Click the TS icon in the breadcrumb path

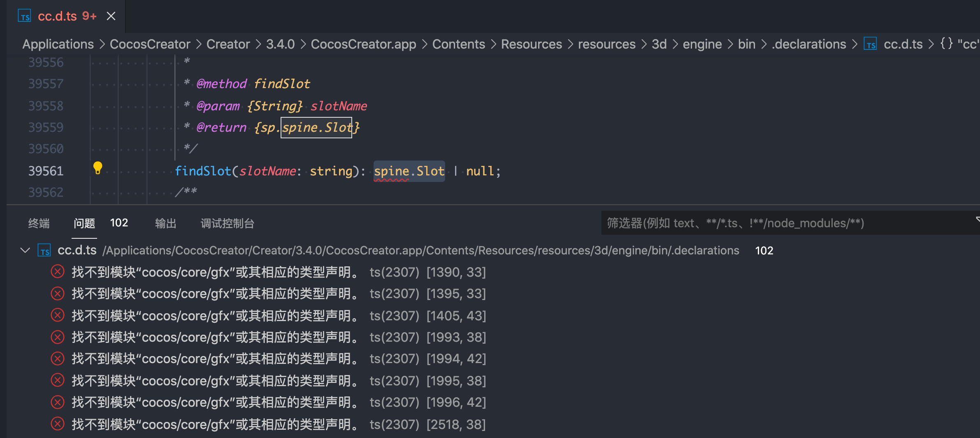[x=870, y=44]
